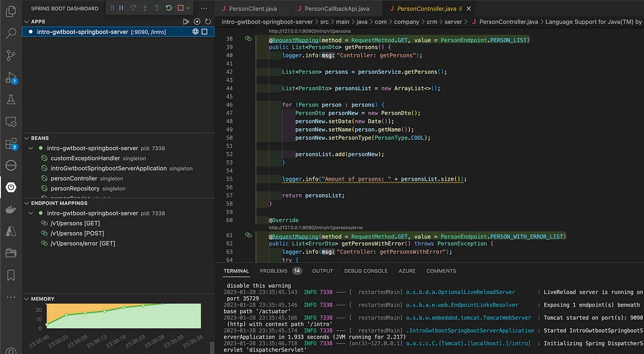This screenshot has height=354, width=644.
Task: Collapse intro-gwtboot-springboot-server under ENDPOINT MAPPINGS
Action: coord(31,213)
